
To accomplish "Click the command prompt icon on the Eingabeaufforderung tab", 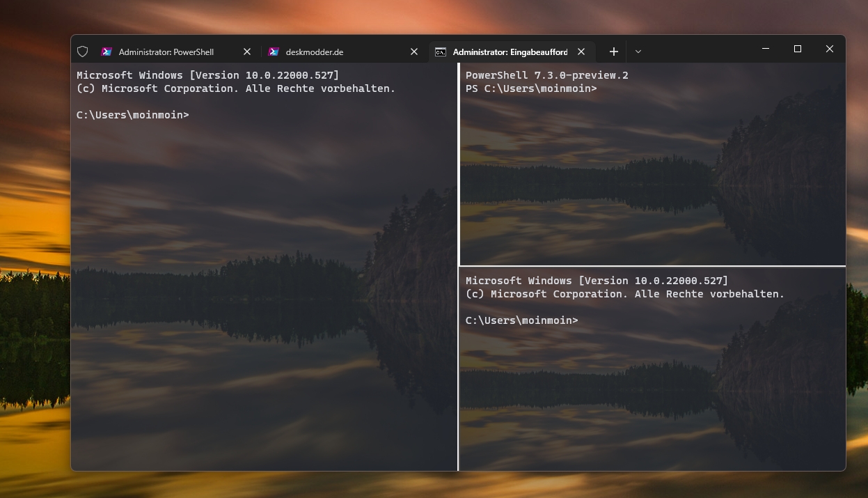I will tap(441, 52).
